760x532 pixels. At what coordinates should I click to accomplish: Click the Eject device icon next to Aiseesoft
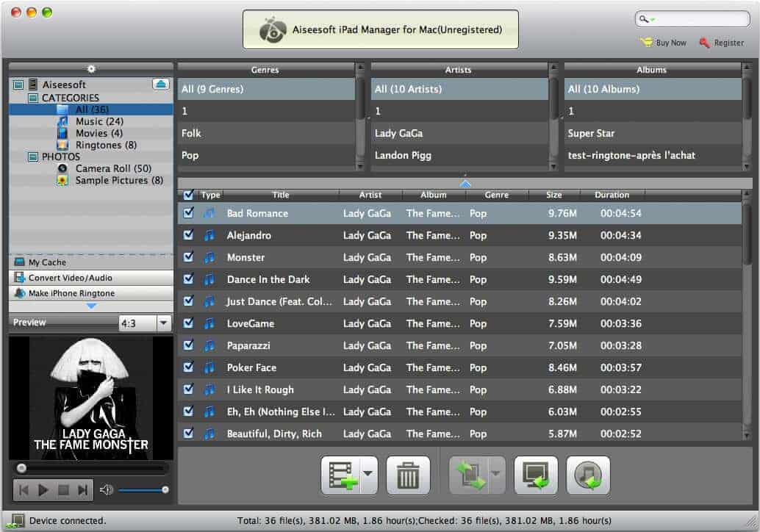click(161, 85)
